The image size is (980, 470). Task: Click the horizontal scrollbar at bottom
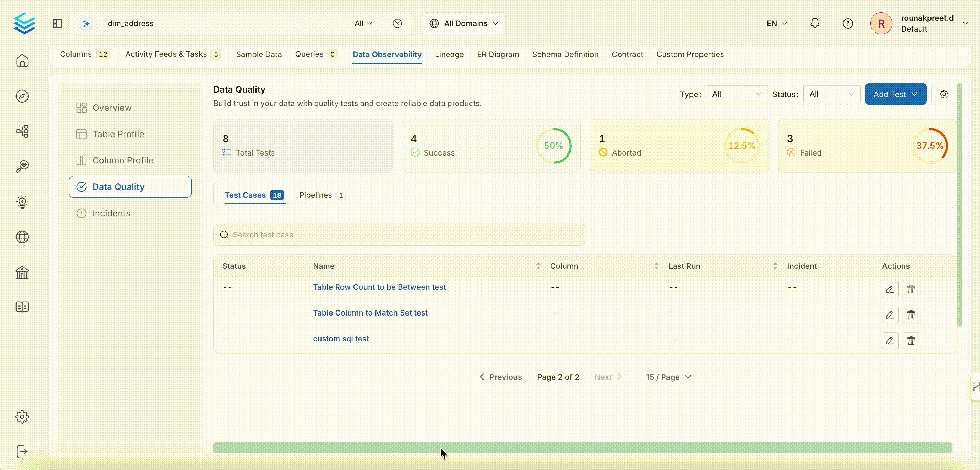click(582, 448)
